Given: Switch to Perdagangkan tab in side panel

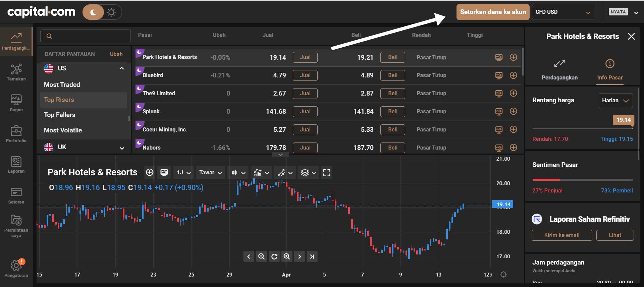Looking at the screenshot, I should 559,70.
